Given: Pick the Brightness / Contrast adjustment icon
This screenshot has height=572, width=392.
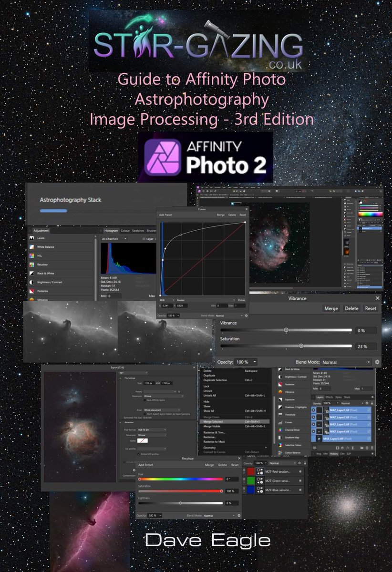Looking at the screenshot, I should pos(32,282).
